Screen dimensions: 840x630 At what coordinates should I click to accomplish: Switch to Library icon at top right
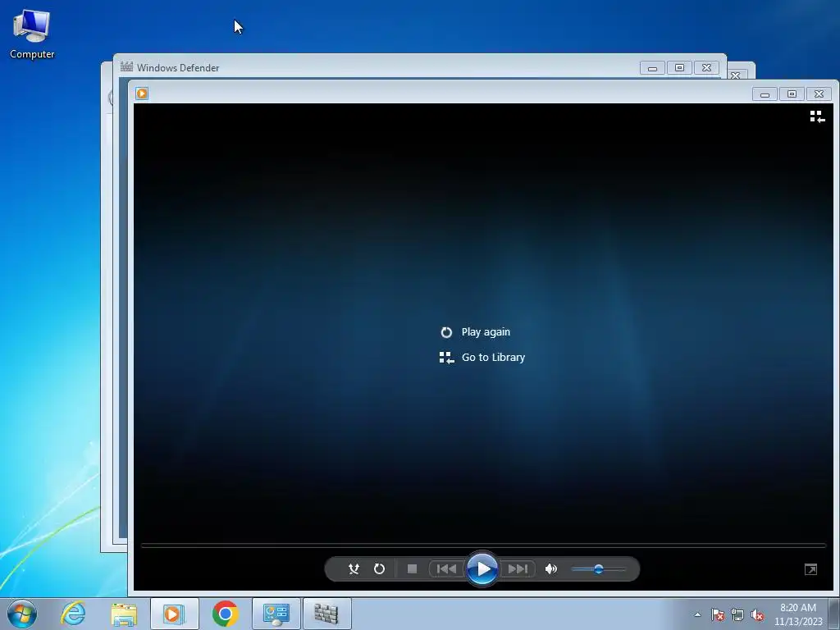tap(817, 116)
